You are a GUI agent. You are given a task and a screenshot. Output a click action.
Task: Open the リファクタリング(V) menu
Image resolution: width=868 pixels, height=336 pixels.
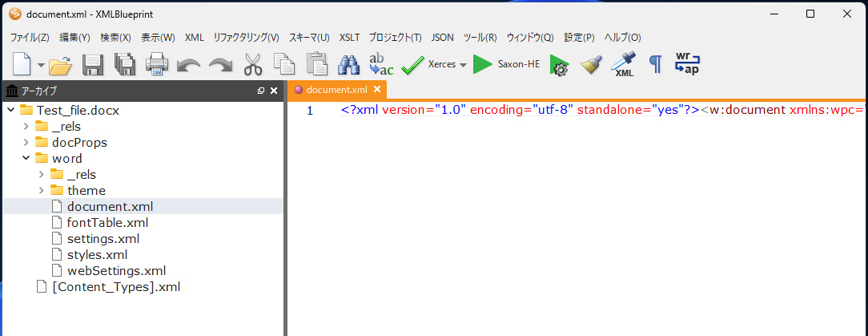[x=247, y=38]
